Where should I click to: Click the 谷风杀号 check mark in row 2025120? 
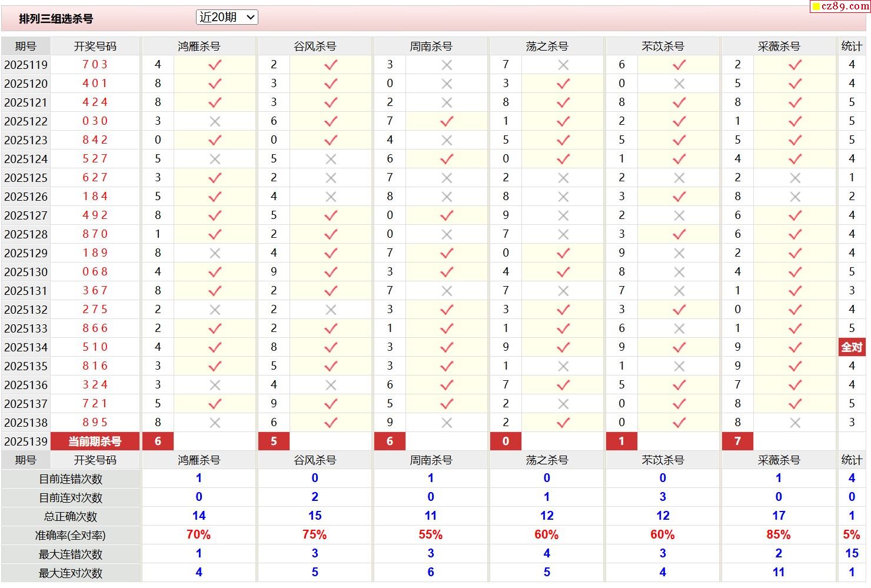(x=331, y=84)
